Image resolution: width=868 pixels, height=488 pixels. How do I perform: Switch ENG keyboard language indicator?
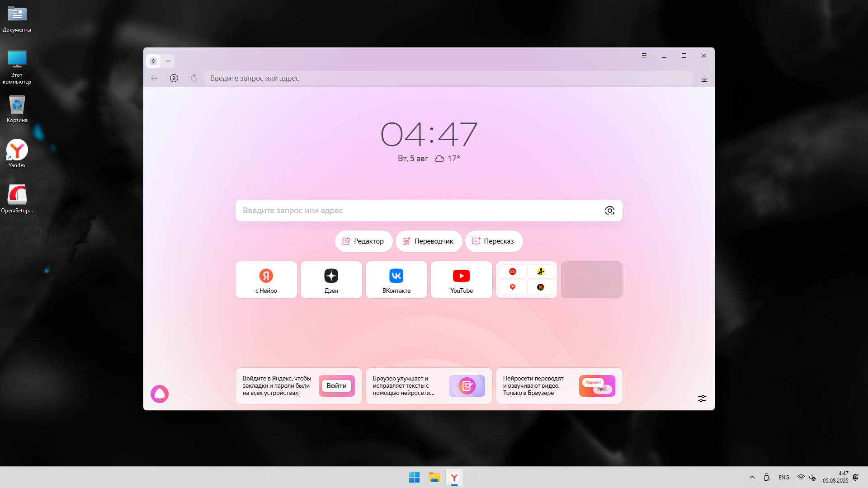783,478
